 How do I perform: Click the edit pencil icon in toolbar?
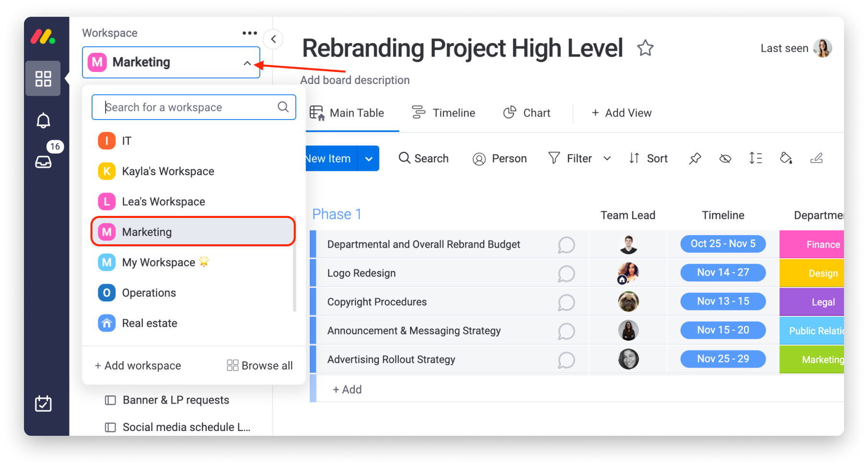pos(816,158)
